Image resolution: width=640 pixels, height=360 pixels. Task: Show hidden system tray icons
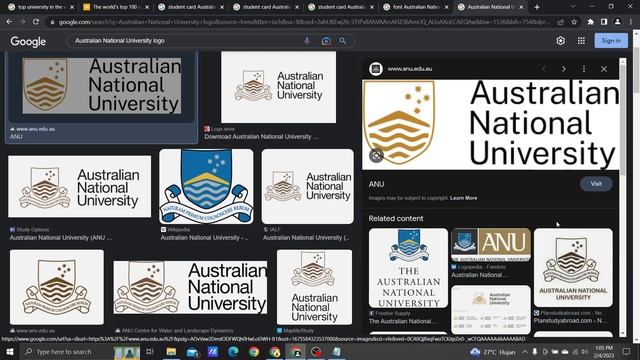pyautogui.click(x=524, y=351)
